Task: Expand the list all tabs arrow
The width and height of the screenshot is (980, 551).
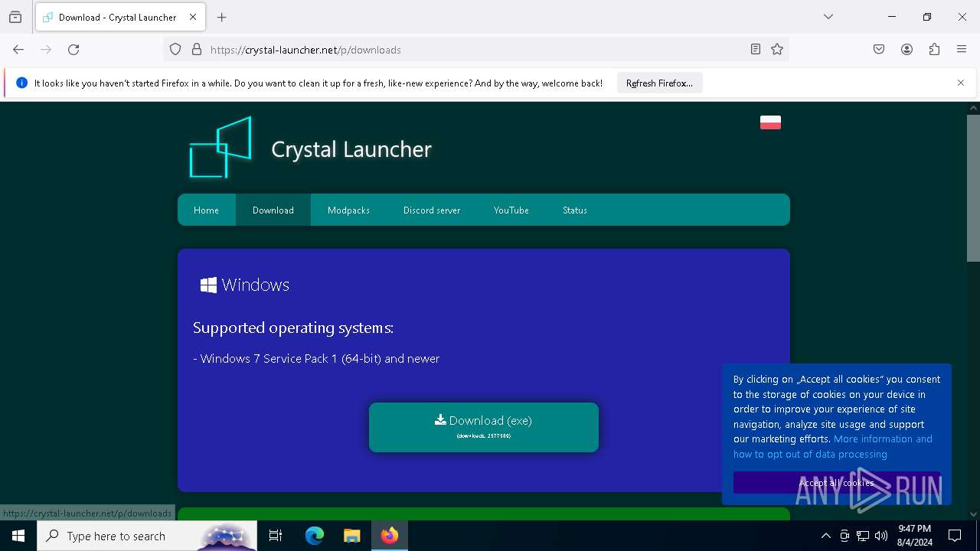Action: 828,17
